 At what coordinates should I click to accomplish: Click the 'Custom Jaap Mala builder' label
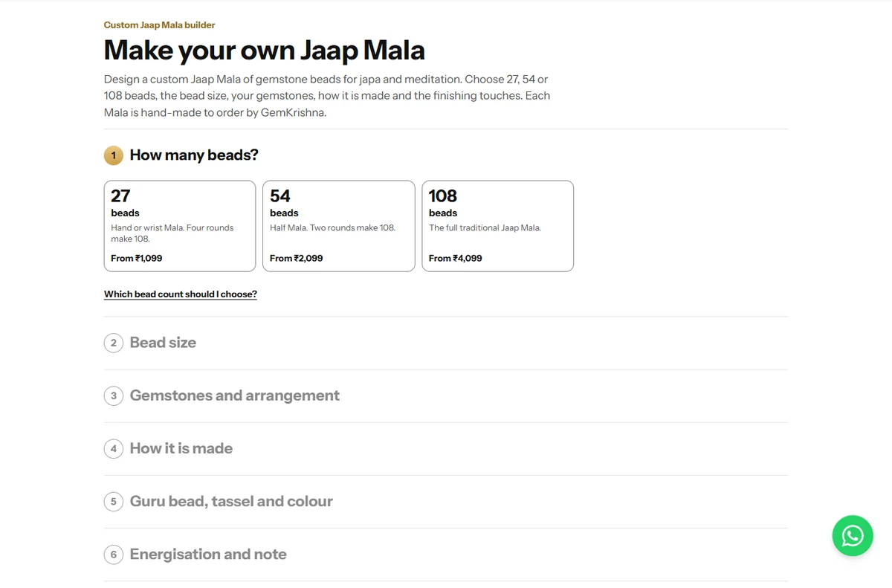(160, 25)
